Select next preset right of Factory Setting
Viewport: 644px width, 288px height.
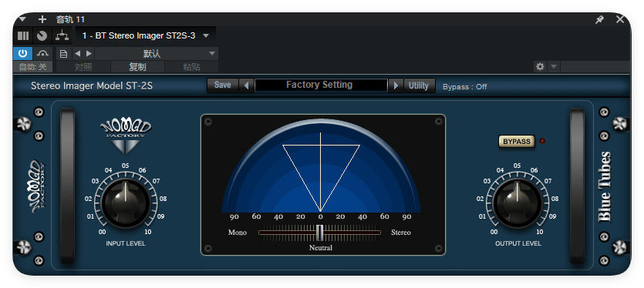click(x=396, y=85)
